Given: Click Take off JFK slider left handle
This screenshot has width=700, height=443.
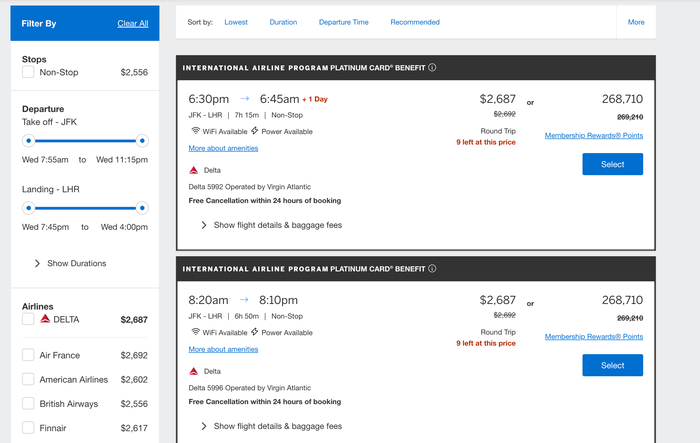Looking at the screenshot, I should [29, 141].
